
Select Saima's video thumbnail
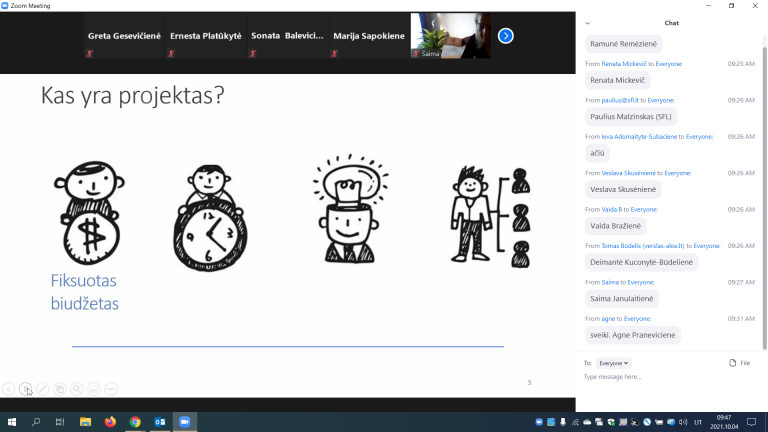coord(451,36)
